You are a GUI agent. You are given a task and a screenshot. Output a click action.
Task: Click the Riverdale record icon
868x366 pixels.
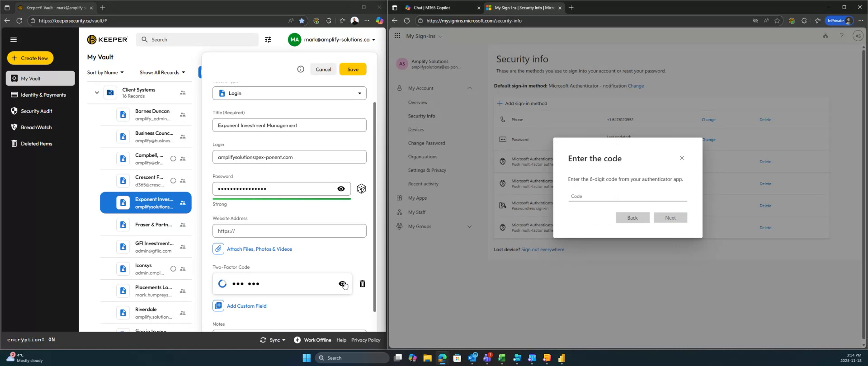click(x=123, y=313)
